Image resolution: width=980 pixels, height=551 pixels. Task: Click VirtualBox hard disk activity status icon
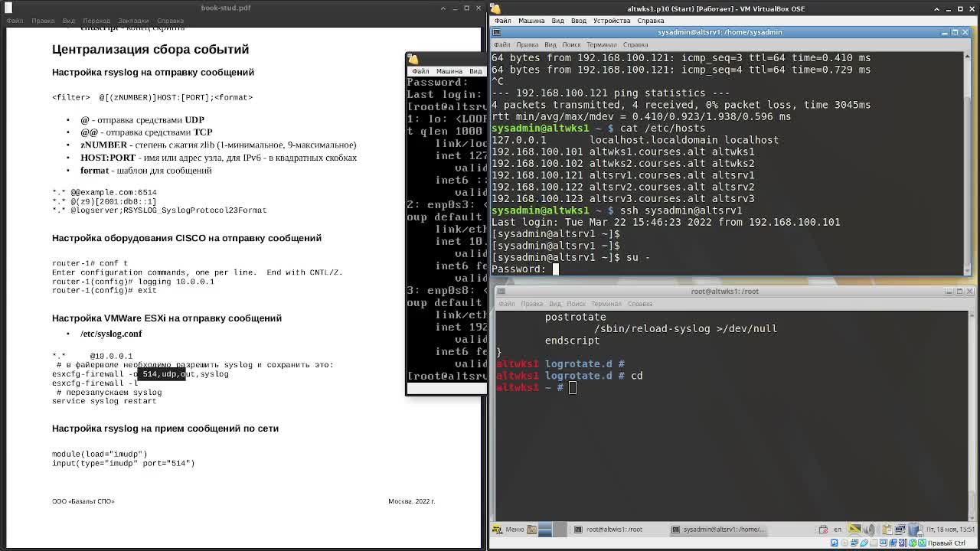pyautogui.click(x=835, y=543)
